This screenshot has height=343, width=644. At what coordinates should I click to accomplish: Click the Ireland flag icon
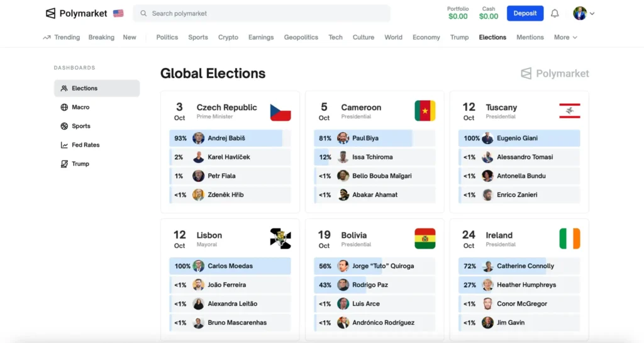(x=570, y=239)
